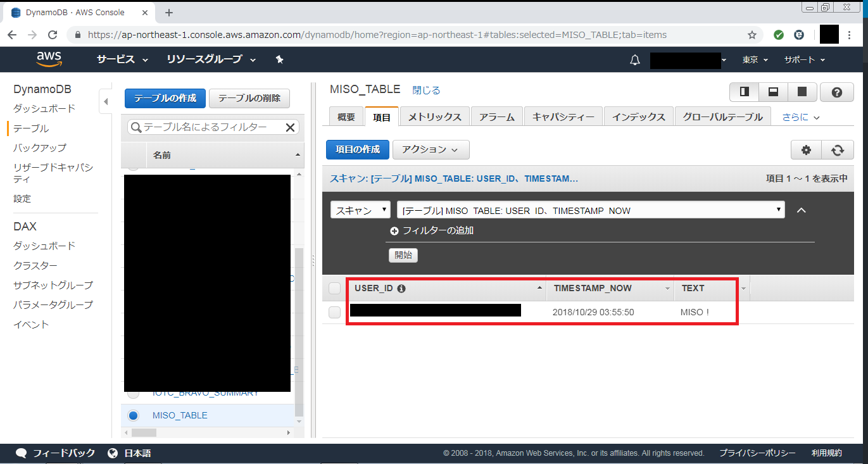Open the notifications bell icon
The image size is (868, 464).
click(634, 60)
